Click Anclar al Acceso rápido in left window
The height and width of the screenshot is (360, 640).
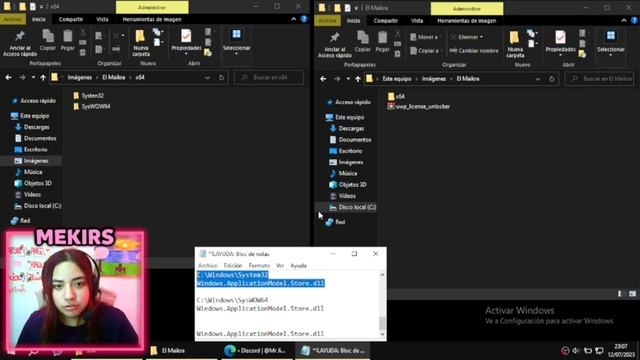point(20,43)
